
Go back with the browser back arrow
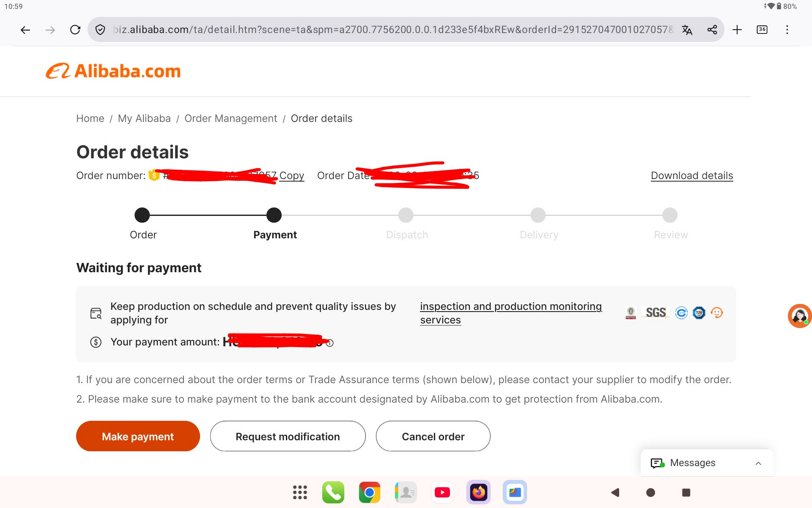pyautogui.click(x=25, y=30)
